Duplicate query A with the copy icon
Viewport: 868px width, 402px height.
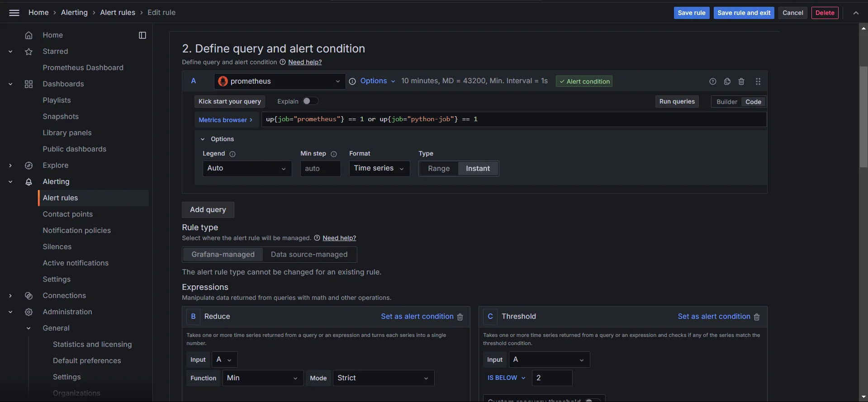pyautogui.click(x=727, y=81)
